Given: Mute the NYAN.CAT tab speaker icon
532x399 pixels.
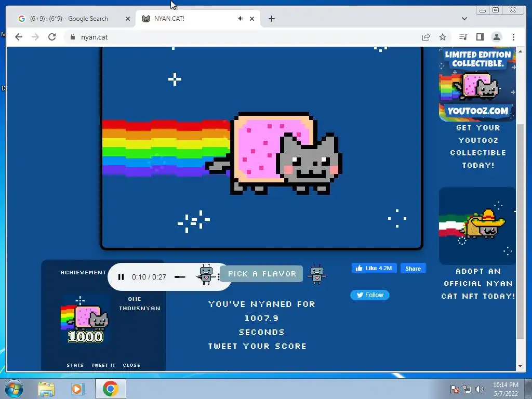Looking at the screenshot, I should (x=241, y=19).
